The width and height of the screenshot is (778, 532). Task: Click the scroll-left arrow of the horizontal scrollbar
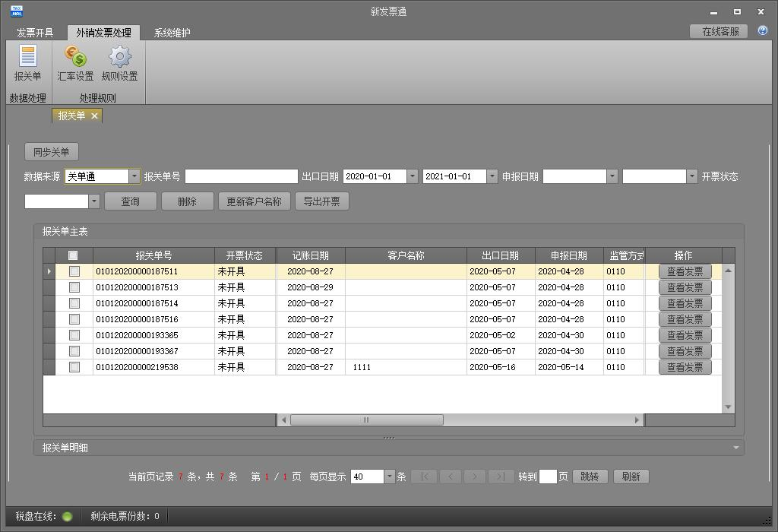(284, 420)
